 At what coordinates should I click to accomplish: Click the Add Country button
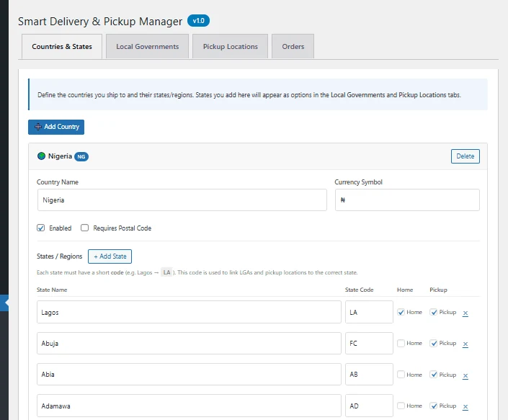pos(56,127)
